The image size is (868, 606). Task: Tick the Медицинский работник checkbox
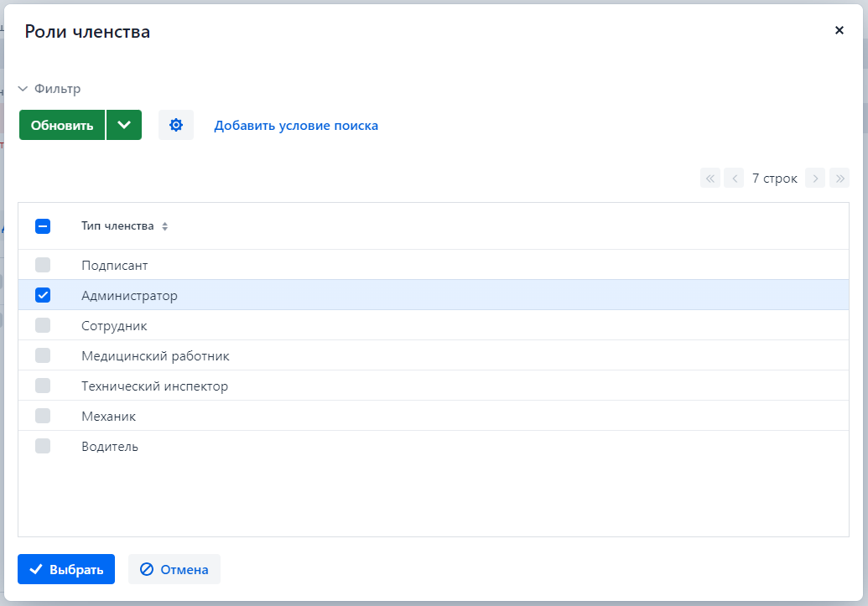click(43, 355)
